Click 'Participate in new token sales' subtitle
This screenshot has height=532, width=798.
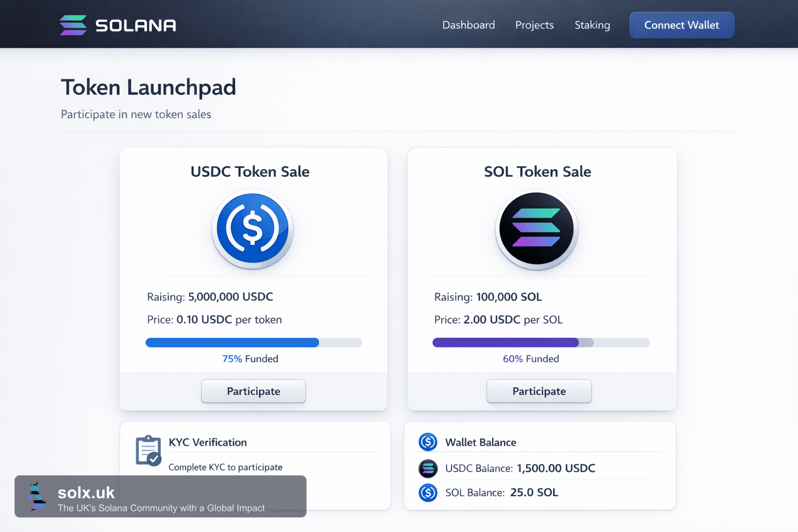point(136,114)
